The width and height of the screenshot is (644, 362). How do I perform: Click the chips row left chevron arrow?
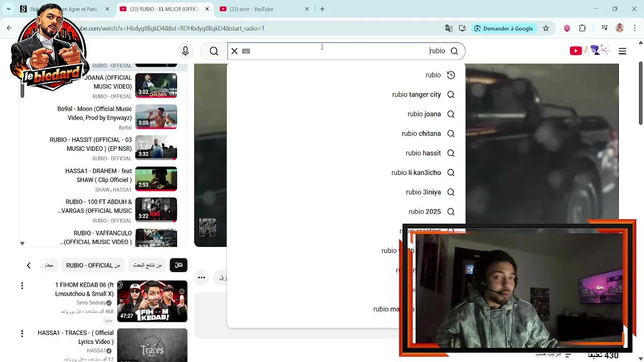coord(29,265)
